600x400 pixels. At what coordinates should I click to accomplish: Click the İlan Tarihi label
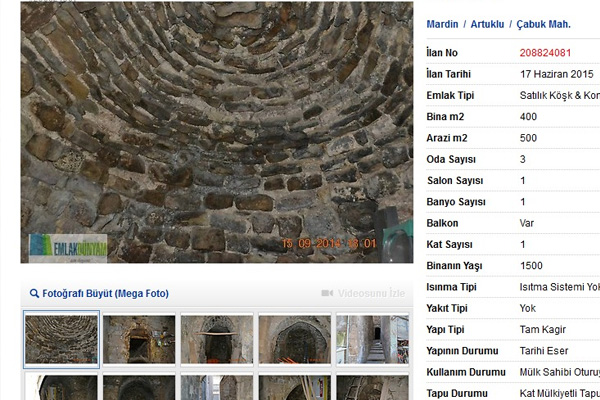click(x=448, y=74)
